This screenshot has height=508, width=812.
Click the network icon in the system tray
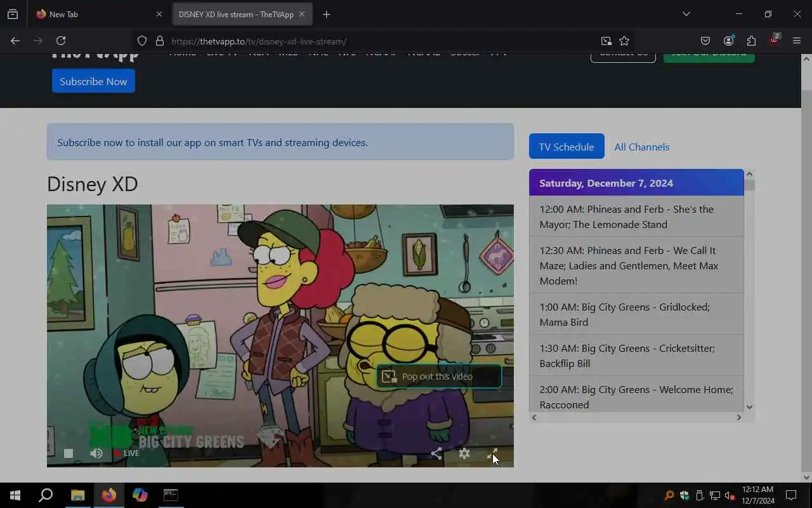click(715, 495)
